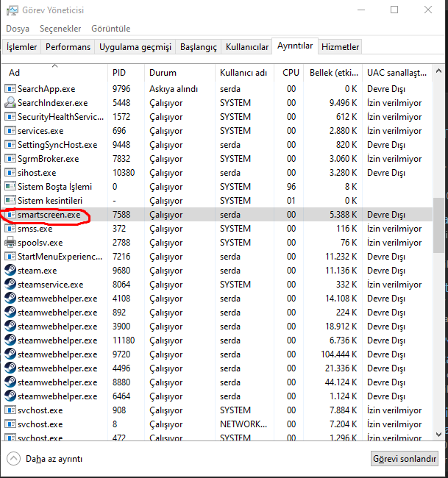Screen dimensions: 448x478
Task: Sort by Kullanıcı adı column header
Action: (244, 73)
